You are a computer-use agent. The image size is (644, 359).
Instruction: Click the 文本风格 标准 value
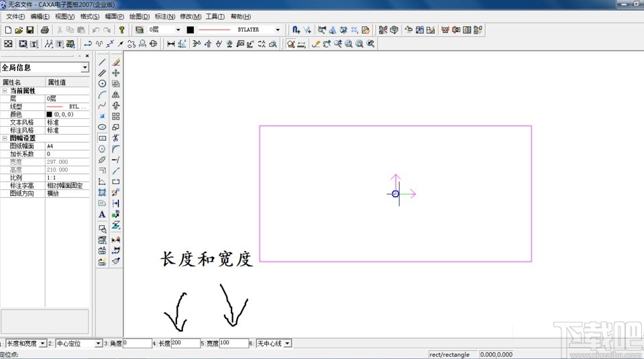[67, 122]
